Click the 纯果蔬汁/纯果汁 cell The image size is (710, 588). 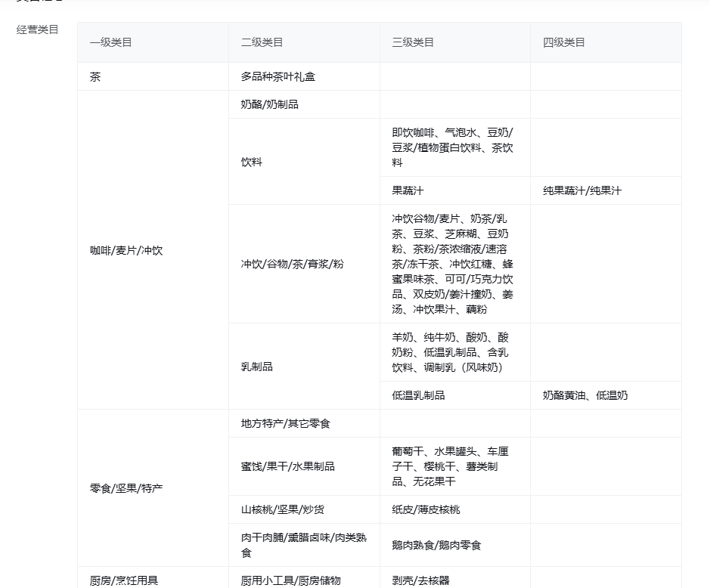[581, 190]
